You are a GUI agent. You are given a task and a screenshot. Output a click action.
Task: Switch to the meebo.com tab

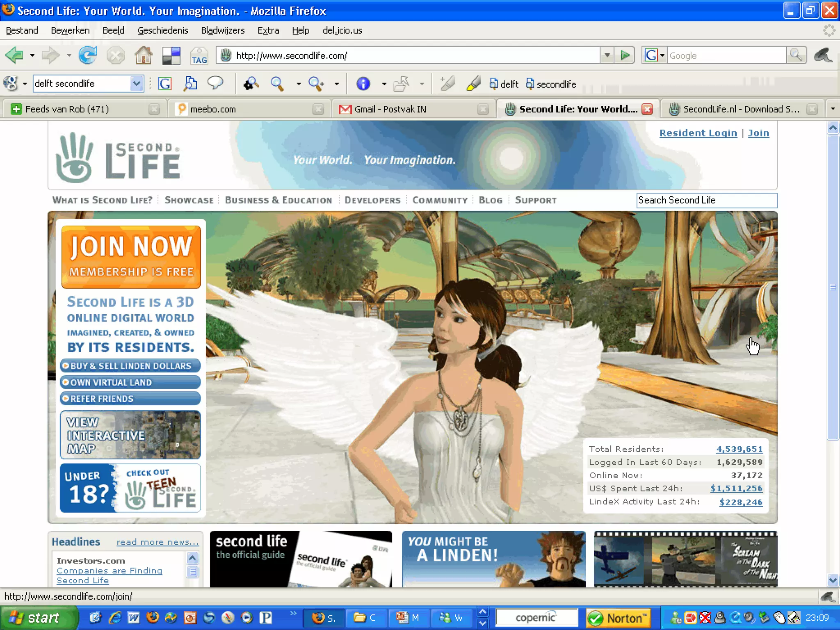pos(213,109)
